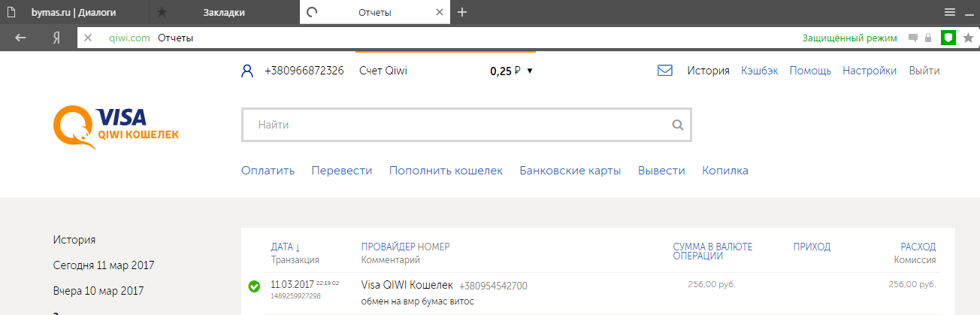Click the Yandex Я home button
Screen dimensions: 980x315
(56, 38)
